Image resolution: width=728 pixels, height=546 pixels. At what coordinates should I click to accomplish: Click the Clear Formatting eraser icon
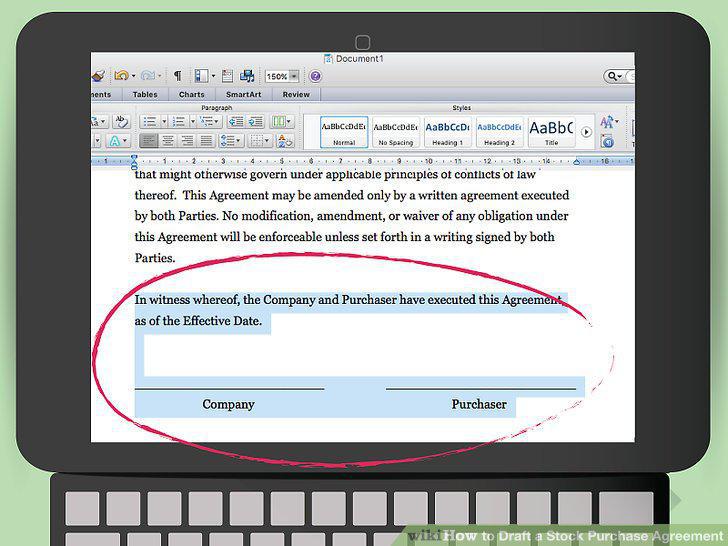[121, 122]
